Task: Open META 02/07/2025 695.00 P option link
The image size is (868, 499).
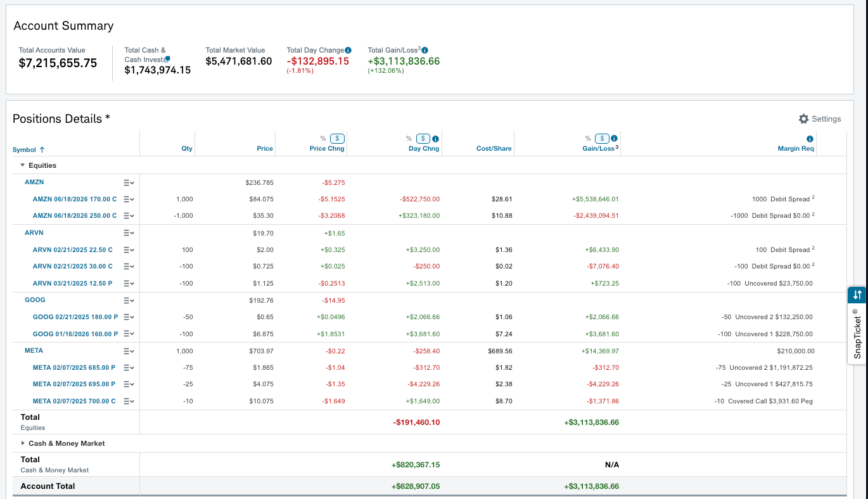Action: pos(74,384)
